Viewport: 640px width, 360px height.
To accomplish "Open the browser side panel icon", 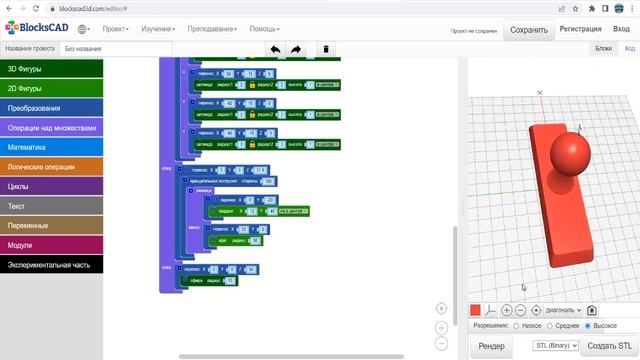I will coord(605,9).
